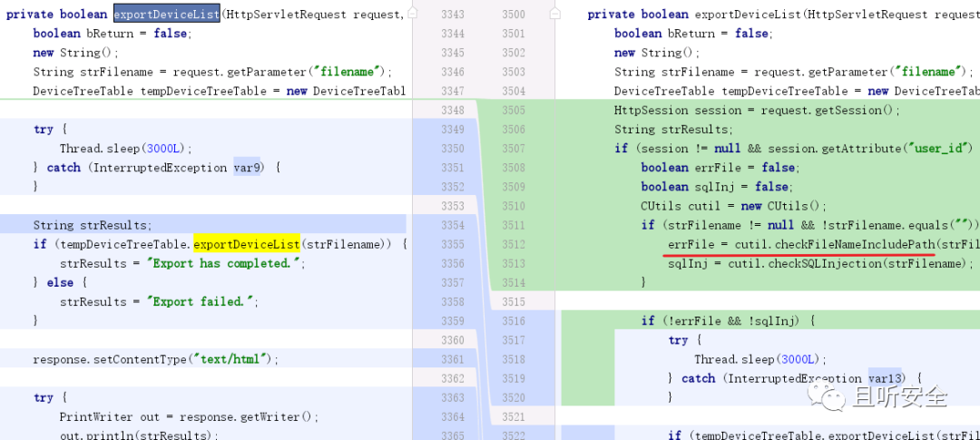
Task: Click 'Thread.sleep(3000L);' in left pane
Action: 125,148
